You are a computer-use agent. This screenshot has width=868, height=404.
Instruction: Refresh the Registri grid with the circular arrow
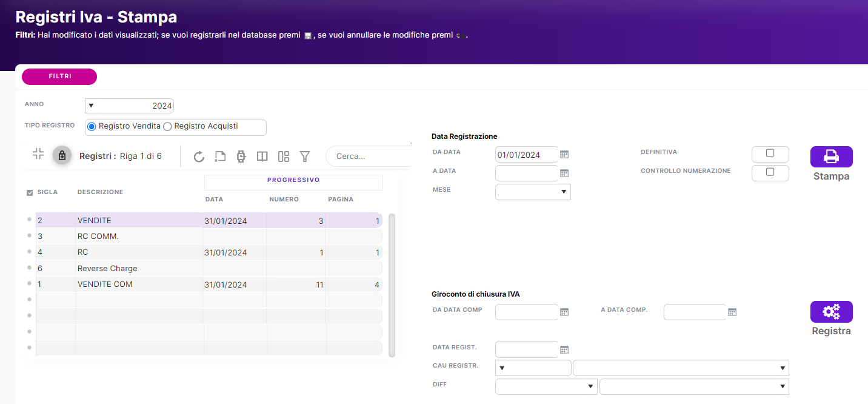point(199,157)
